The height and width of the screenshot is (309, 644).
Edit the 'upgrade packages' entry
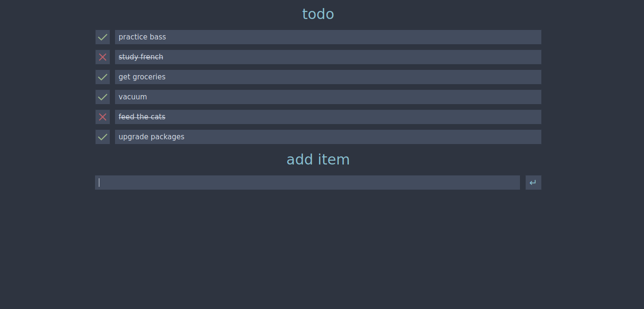pos(328,137)
